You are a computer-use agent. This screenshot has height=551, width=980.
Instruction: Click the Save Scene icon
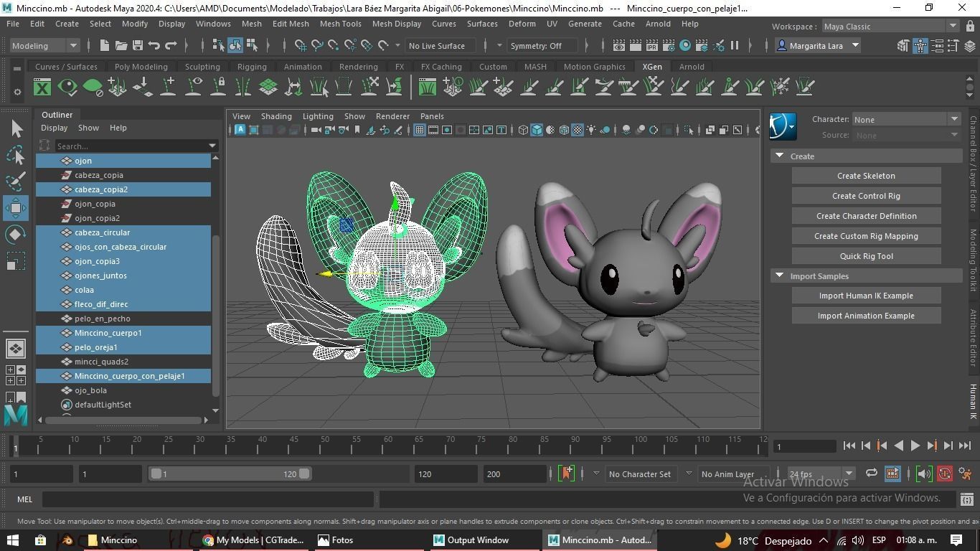138,45
